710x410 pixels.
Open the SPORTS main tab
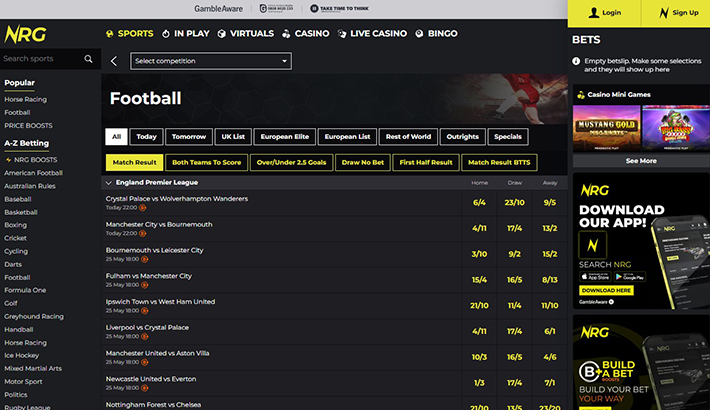click(x=130, y=34)
